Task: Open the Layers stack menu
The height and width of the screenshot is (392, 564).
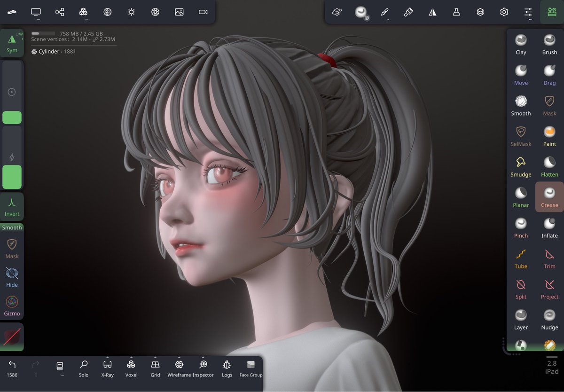Action: [x=480, y=12]
